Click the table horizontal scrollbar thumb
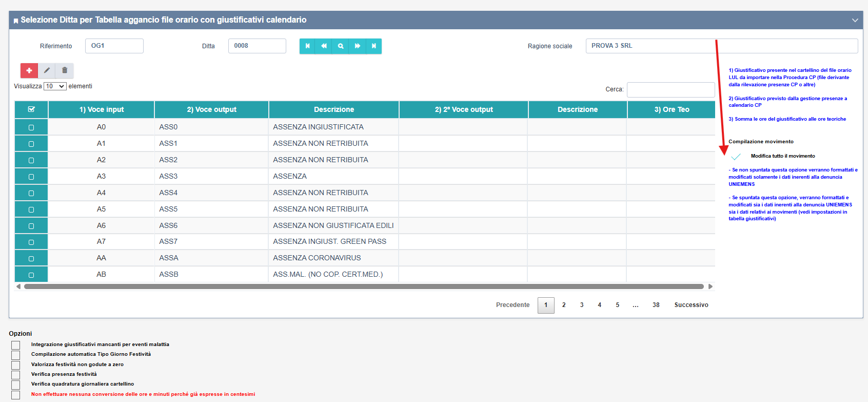868x402 pixels. click(x=364, y=286)
